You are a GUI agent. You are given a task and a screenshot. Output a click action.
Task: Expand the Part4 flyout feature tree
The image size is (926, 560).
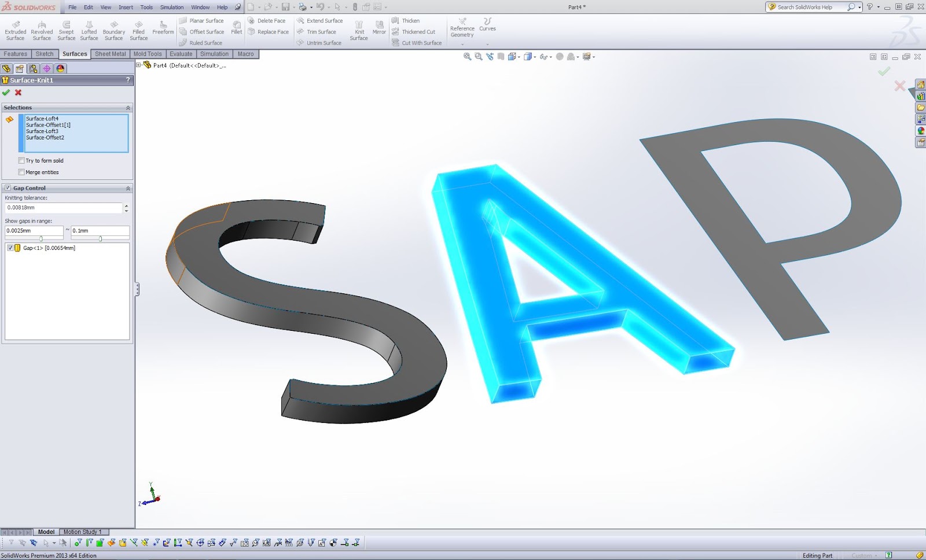pos(139,65)
